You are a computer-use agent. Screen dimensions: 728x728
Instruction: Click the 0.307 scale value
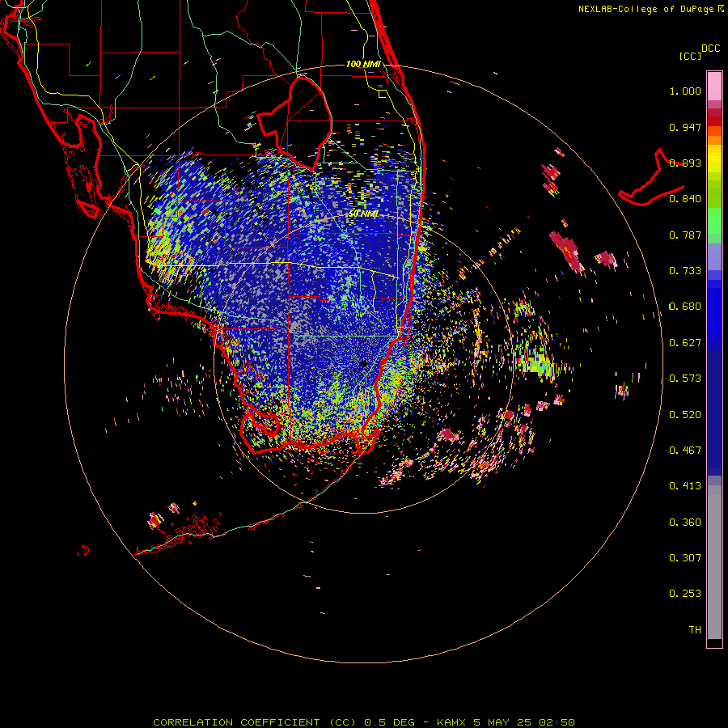[x=685, y=558]
